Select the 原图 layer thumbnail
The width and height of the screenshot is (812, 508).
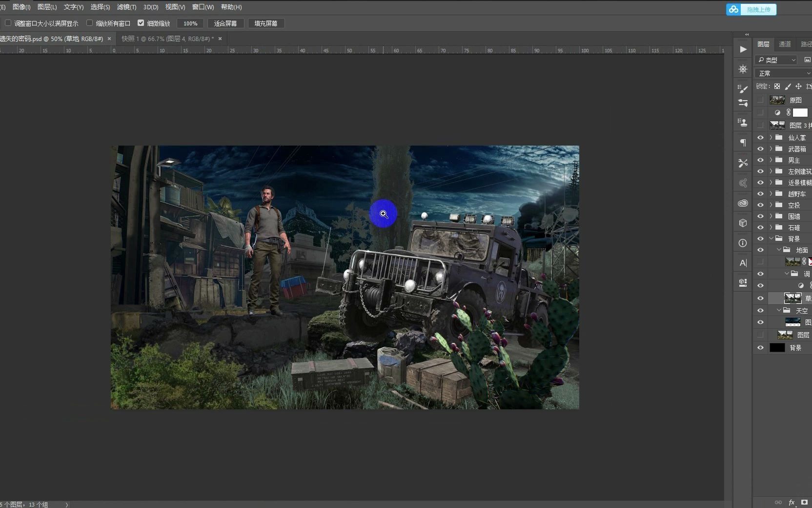coord(777,100)
